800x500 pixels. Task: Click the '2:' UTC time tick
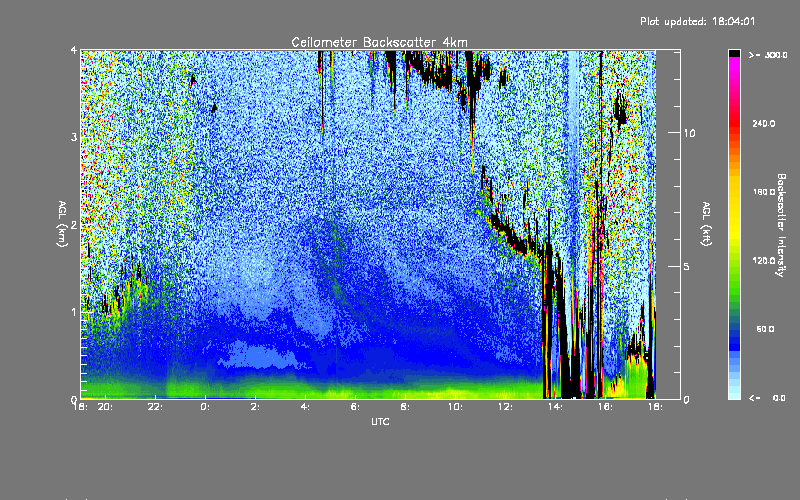[x=255, y=407]
